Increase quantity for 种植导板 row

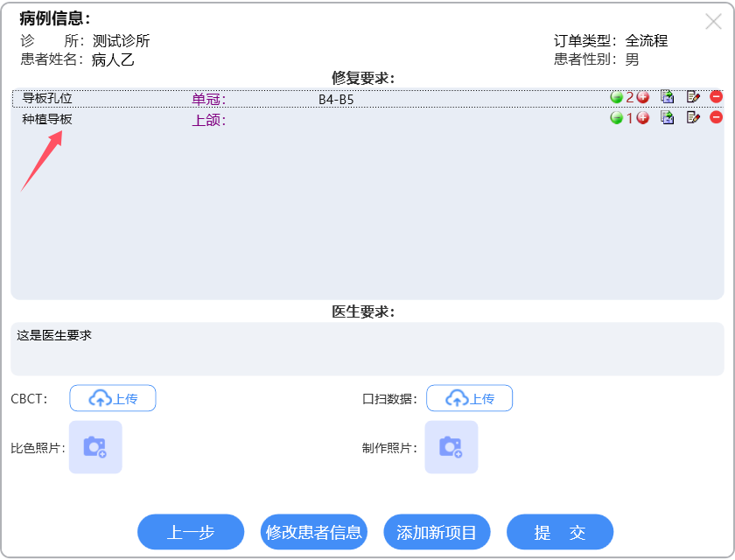tap(643, 118)
